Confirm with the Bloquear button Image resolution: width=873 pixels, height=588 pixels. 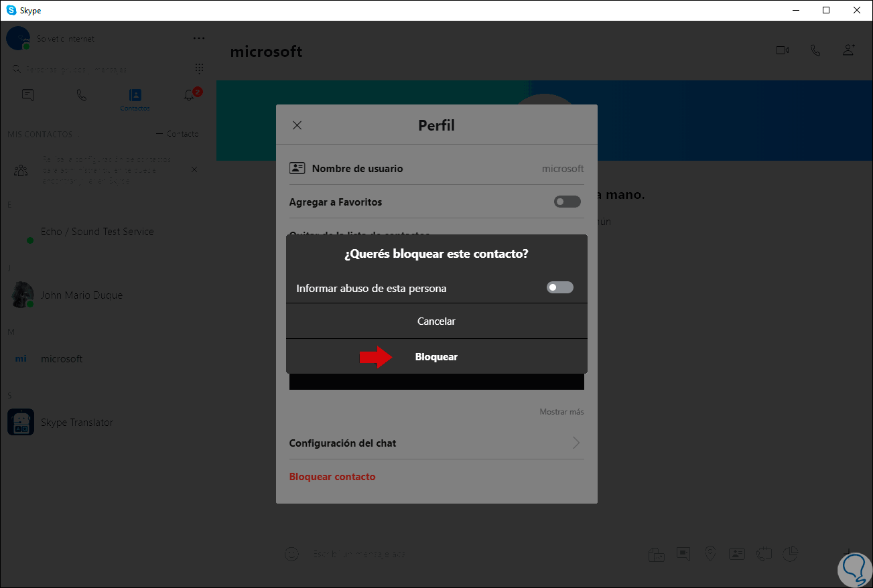tap(436, 357)
